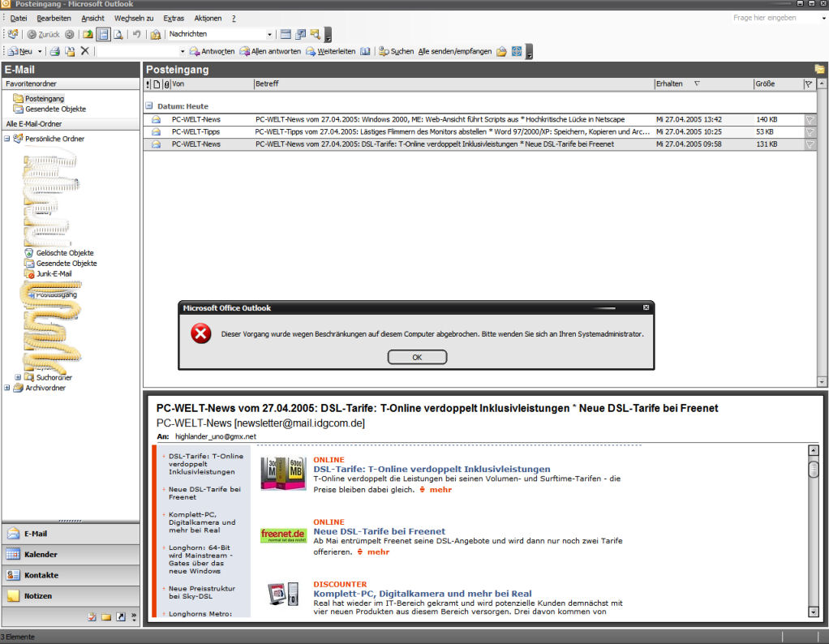This screenshot has height=644, width=829.
Task: Click the undo arrow icon
Action: point(136,34)
